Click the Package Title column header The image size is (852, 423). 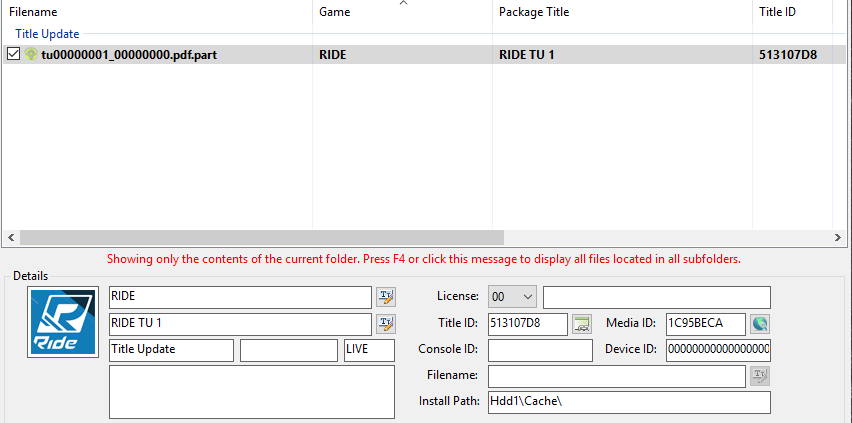coord(533,12)
